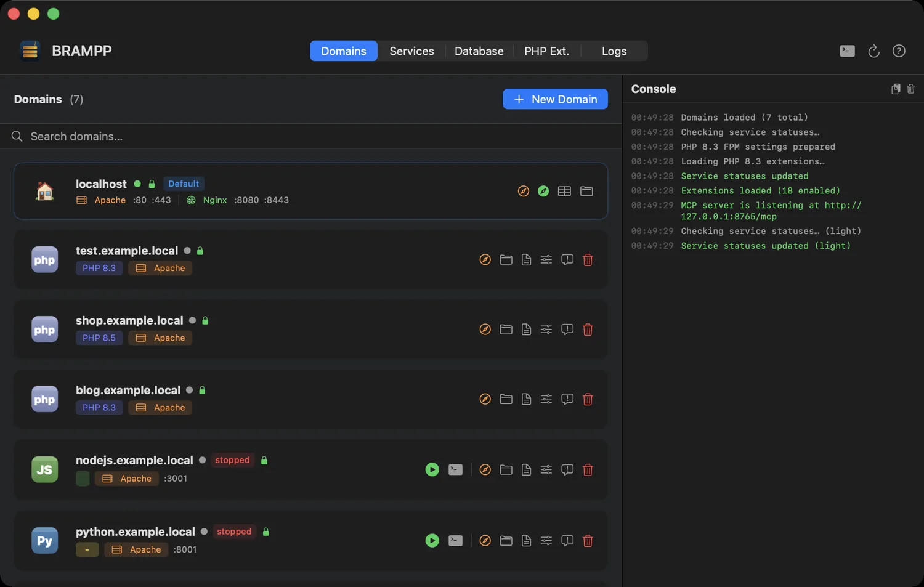The image size is (924, 587).
Task: Open test.example.local in browser via compass icon
Action: [x=485, y=260]
